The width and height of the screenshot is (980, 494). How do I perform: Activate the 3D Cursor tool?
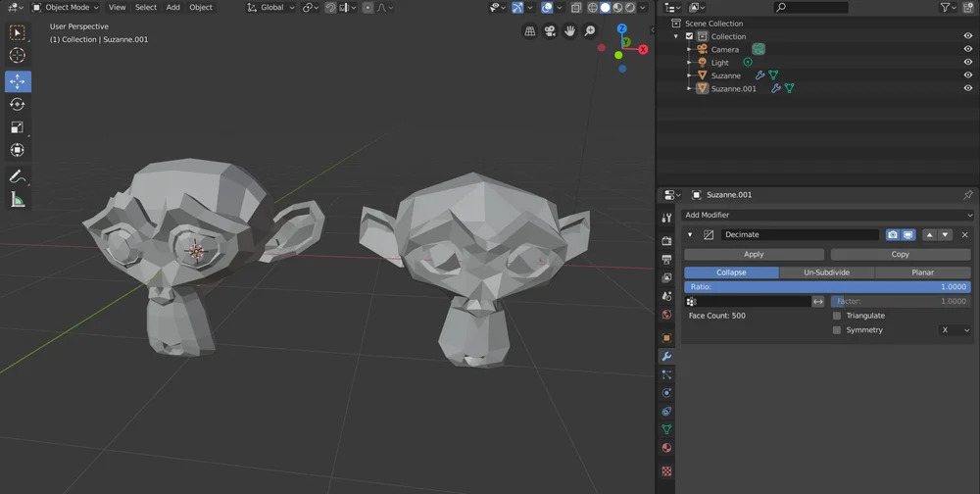18,55
